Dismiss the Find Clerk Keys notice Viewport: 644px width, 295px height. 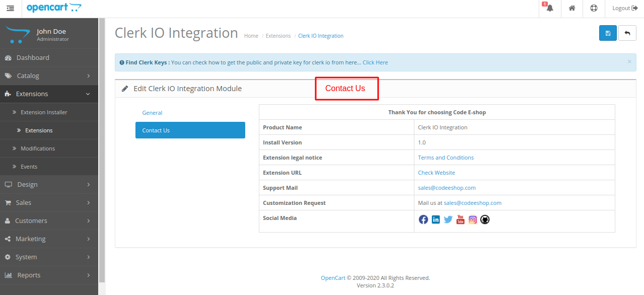tap(629, 61)
